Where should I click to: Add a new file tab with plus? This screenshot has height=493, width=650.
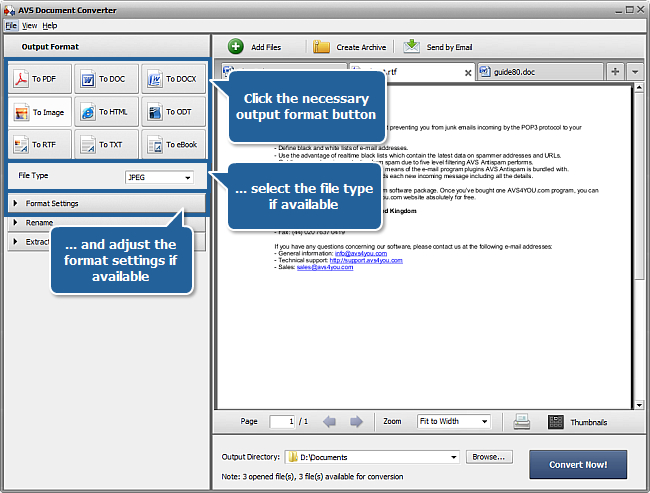click(615, 72)
